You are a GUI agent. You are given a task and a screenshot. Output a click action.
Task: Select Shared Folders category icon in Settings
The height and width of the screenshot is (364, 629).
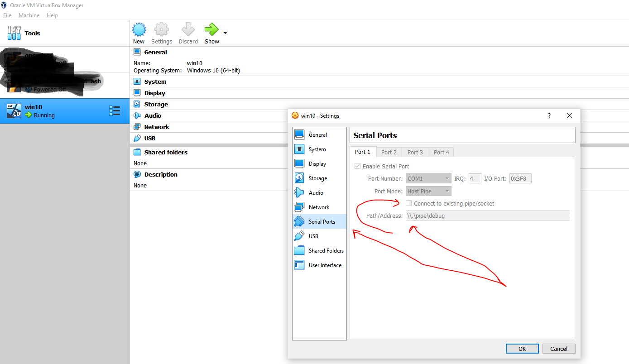299,250
